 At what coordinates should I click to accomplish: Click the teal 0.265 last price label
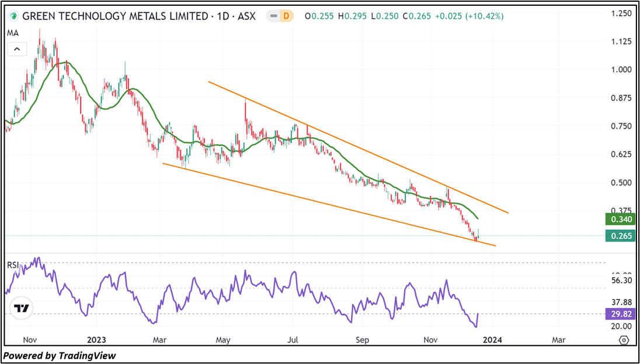point(621,236)
